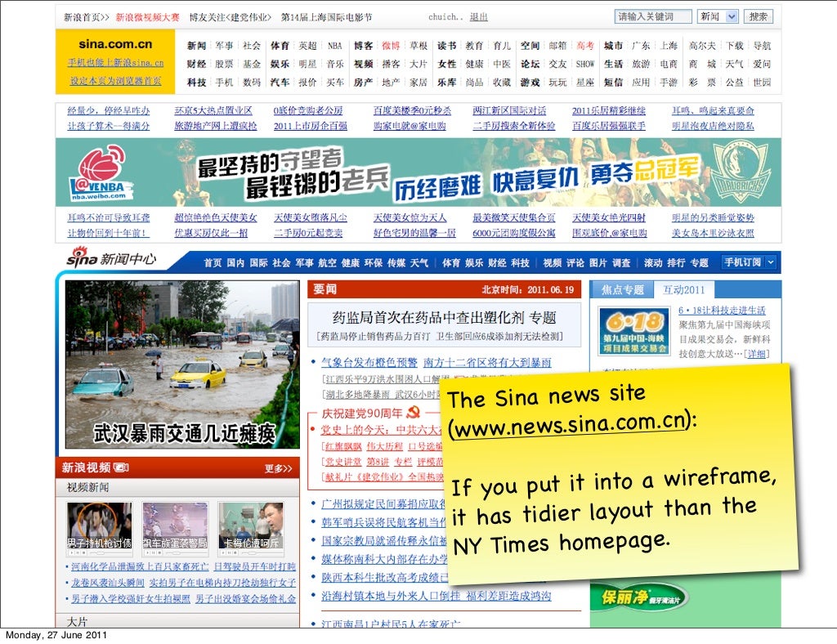Open ad link 天使美女惊为天人
837x644 pixels.
(410, 217)
